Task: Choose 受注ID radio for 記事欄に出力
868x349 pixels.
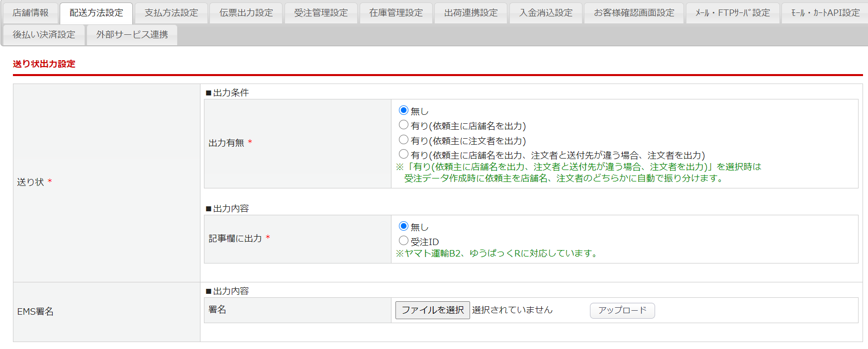Action: (403, 241)
